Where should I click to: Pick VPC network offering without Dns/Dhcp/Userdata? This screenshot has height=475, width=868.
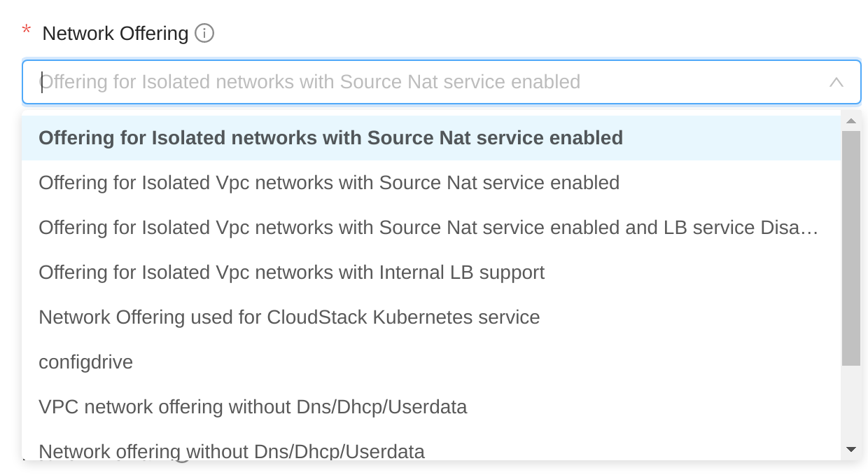253,407
